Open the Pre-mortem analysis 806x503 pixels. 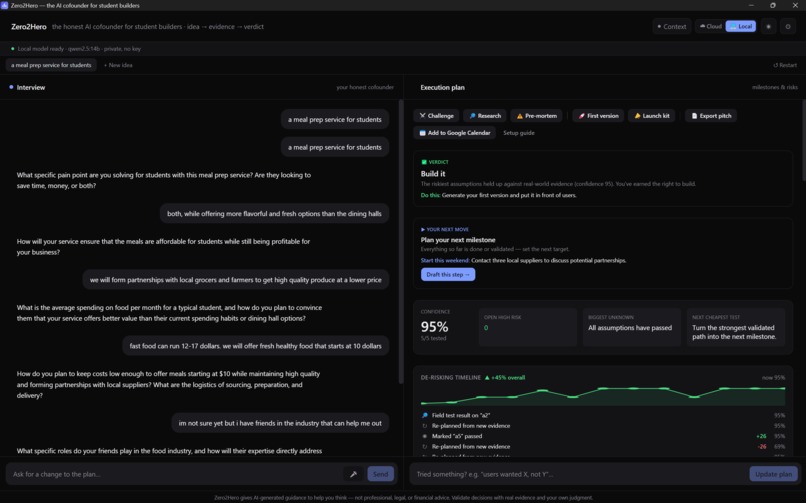[537, 116]
